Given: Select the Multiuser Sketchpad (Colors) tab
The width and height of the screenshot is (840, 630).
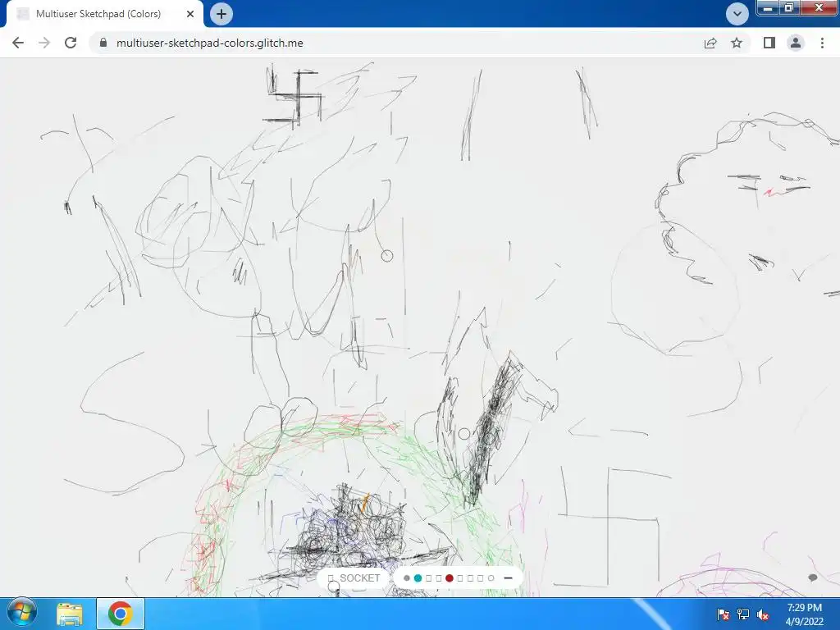Looking at the screenshot, I should tap(98, 14).
